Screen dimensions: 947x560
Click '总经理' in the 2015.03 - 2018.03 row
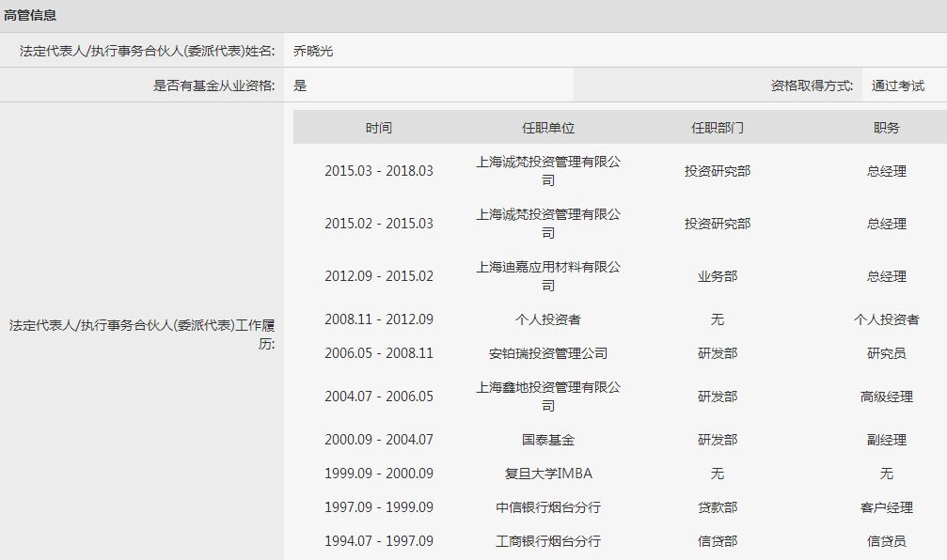click(x=886, y=171)
